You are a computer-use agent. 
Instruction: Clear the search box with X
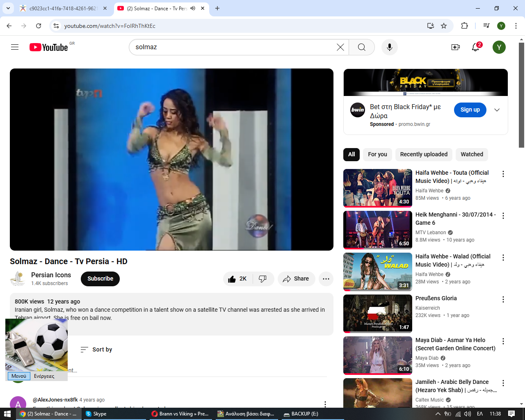coord(340,47)
